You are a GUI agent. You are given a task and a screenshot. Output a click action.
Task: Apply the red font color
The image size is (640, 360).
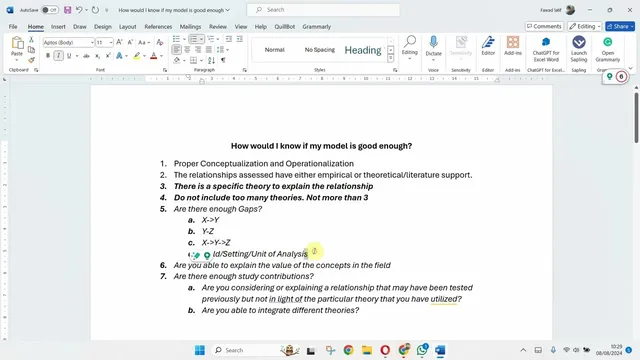pyautogui.click(x=153, y=56)
